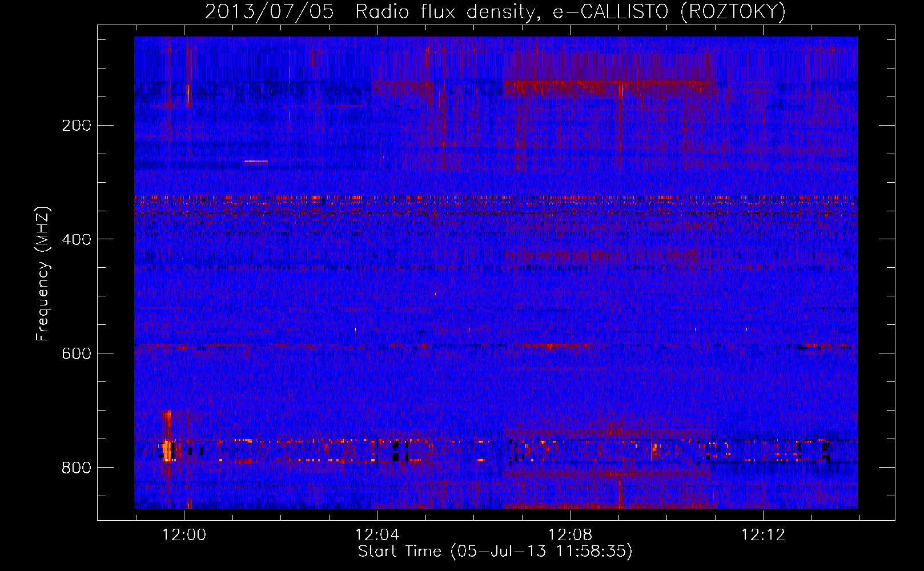Click the 400 frequency tick label
The width and height of the screenshot is (924, 571).
77,240
